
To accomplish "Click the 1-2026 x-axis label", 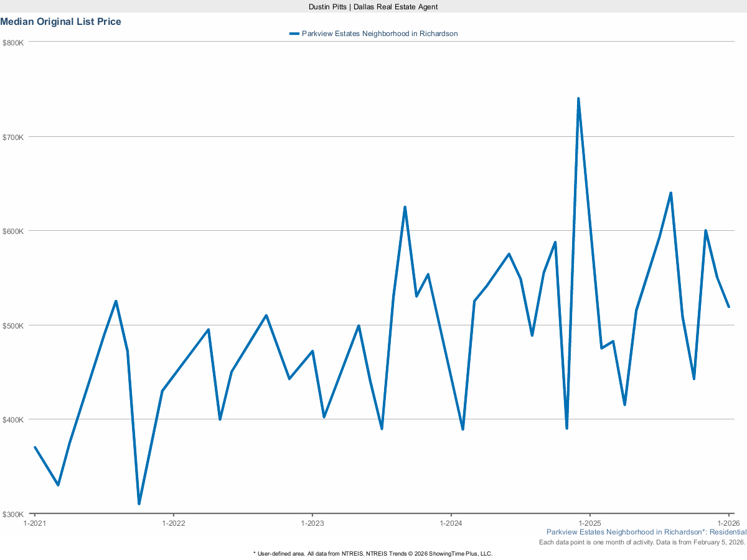I will [x=728, y=523].
